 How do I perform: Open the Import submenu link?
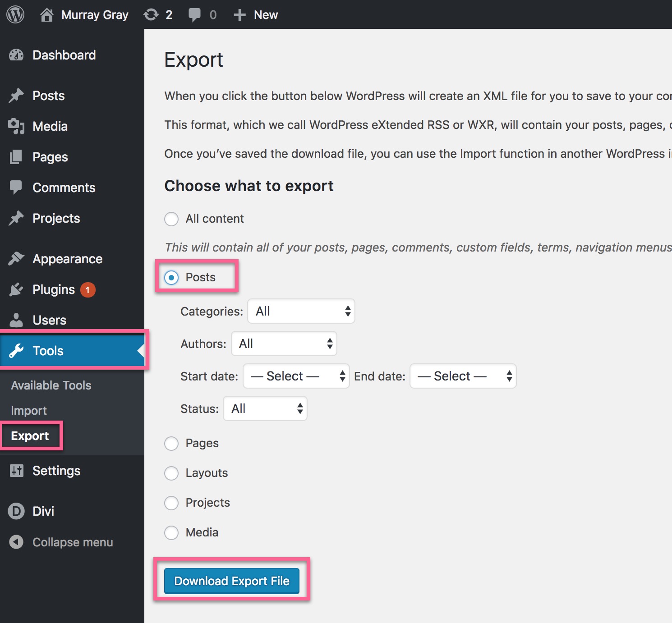(x=29, y=411)
